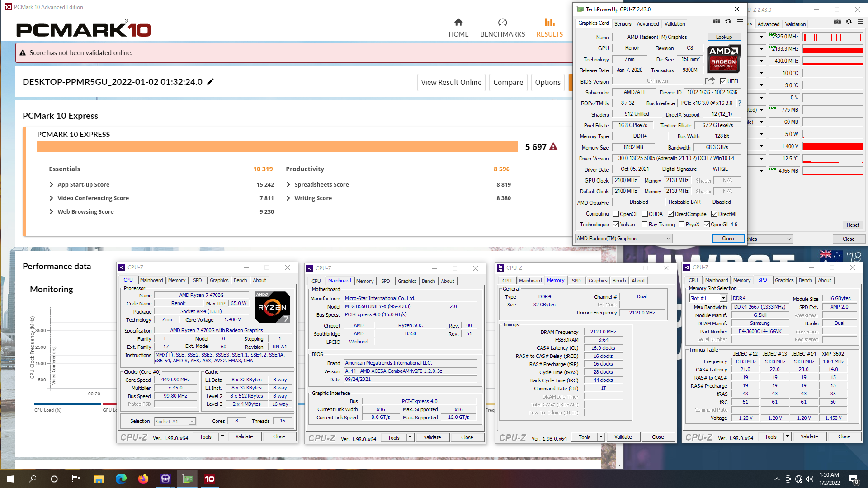Show hidden tray icons chevron
868x488 pixels.
[x=777, y=479]
